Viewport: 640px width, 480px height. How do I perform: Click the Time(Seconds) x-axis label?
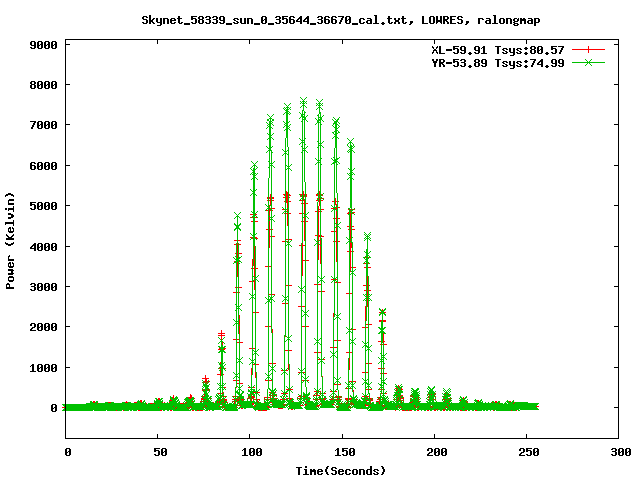tap(340, 471)
